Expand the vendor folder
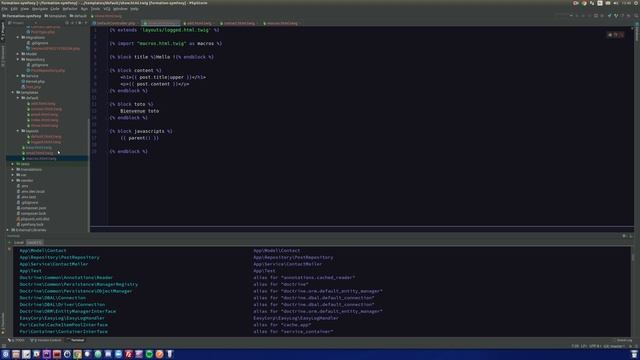 tap(13, 180)
